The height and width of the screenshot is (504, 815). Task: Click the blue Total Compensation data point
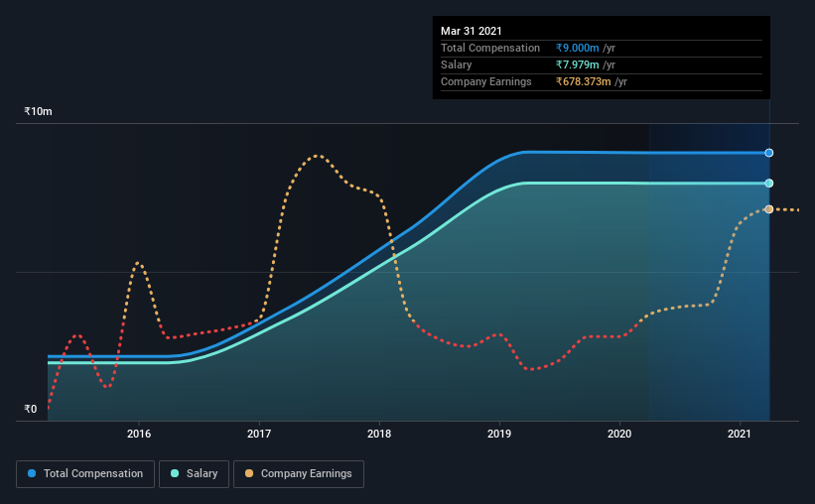[768, 153]
